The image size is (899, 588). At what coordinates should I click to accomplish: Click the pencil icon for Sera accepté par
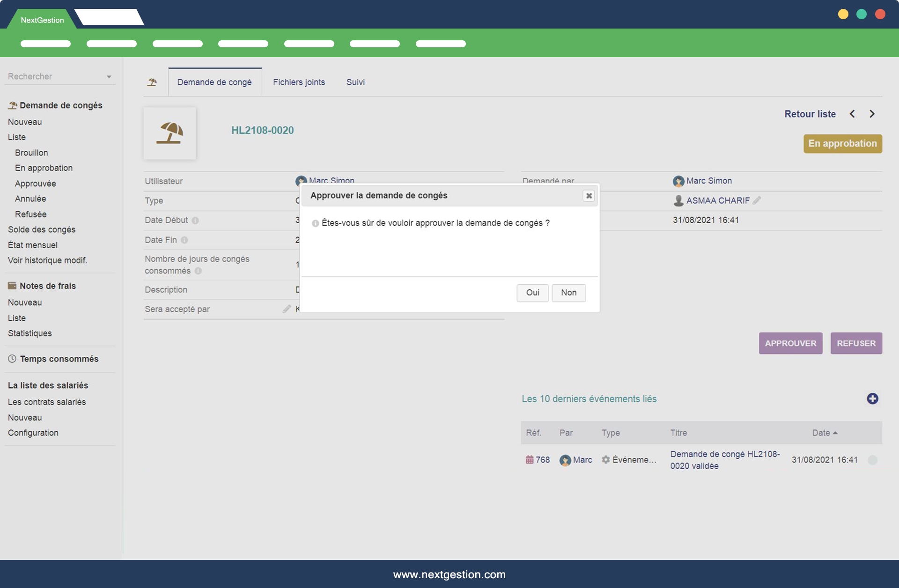click(287, 309)
